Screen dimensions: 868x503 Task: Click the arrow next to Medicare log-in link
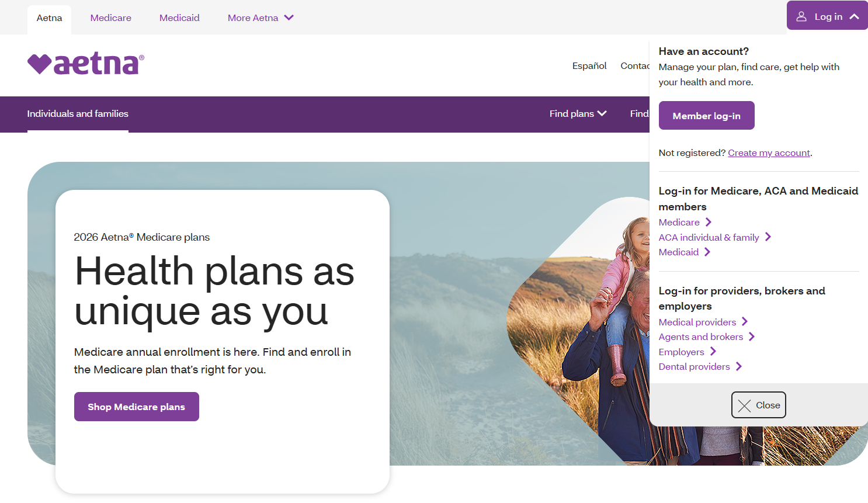point(709,222)
